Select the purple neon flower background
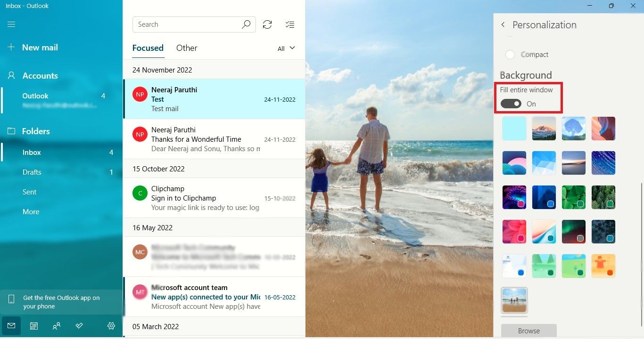Viewport: 644px width, 339px height. pyautogui.click(x=514, y=197)
